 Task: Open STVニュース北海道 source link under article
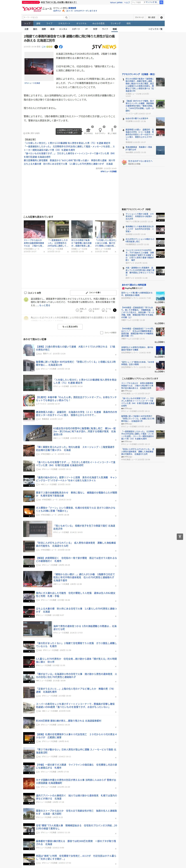pyautogui.click(x=108, y=172)
